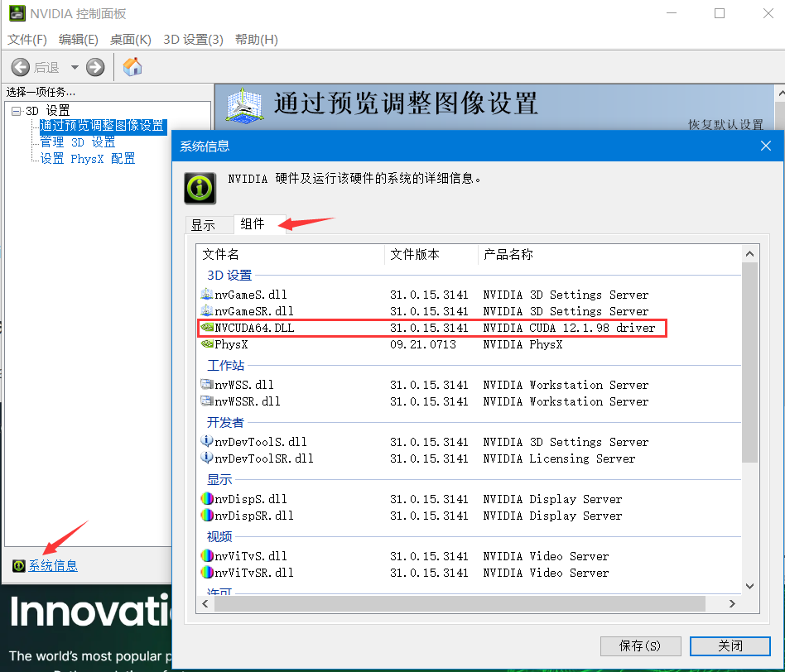The width and height of the screenshot is (785, 672).
Task: Click the Back arrow toolbar icon
Action: pyautogui.click(x=21, y=67)
